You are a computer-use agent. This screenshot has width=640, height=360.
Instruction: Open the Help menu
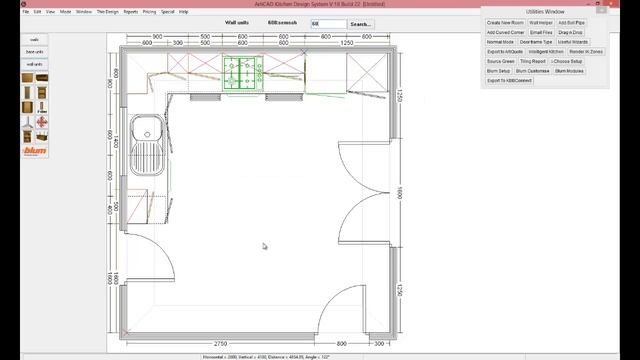click(184, 12)
